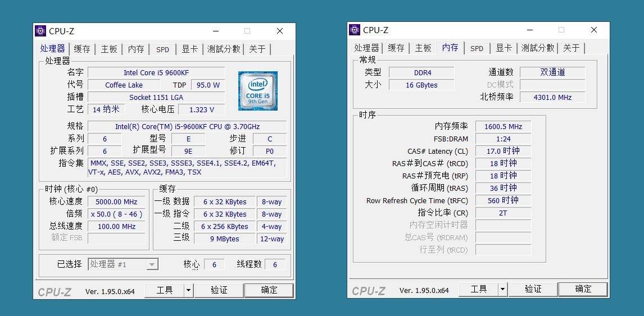Open SPD tab in left CPU-Z window
This screenshot has width=644, height=316.
point(162,49)
